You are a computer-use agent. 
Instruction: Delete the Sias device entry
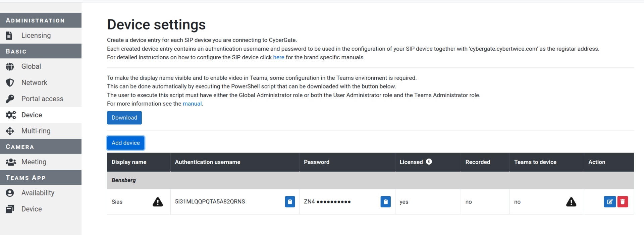623,202
